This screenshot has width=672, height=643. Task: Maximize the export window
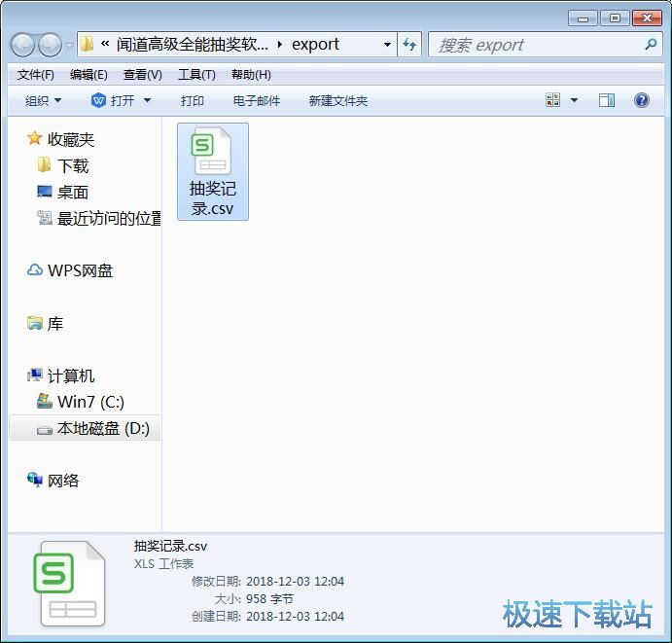click(615, 18)
